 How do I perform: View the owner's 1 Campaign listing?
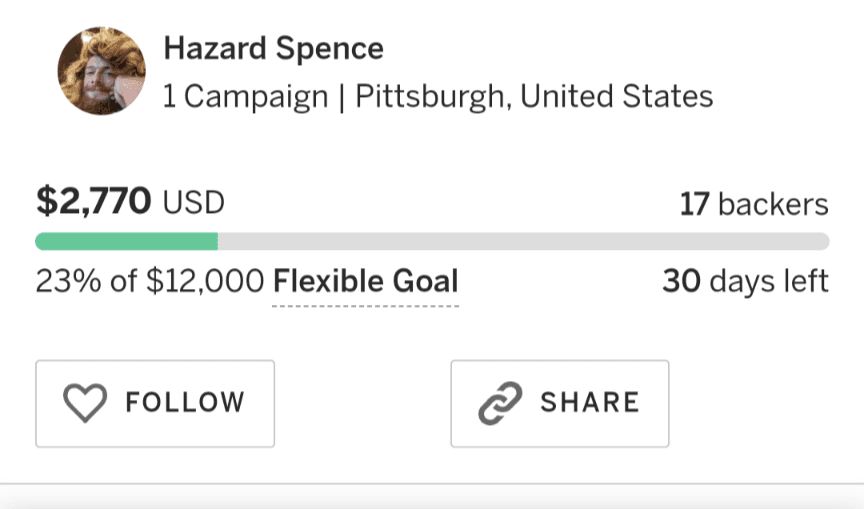coord(245,97)
